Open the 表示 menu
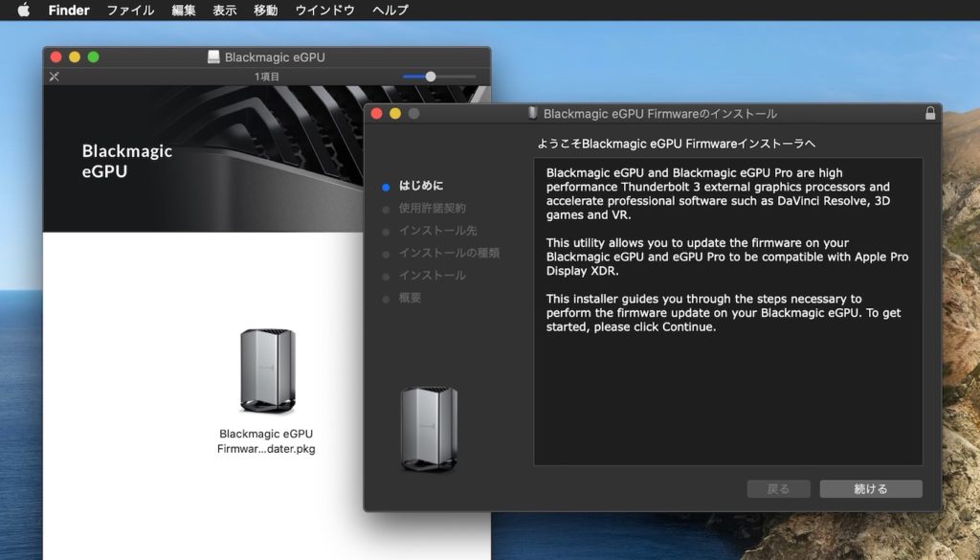This screenshot has width=980, height=560. [224, 11]
